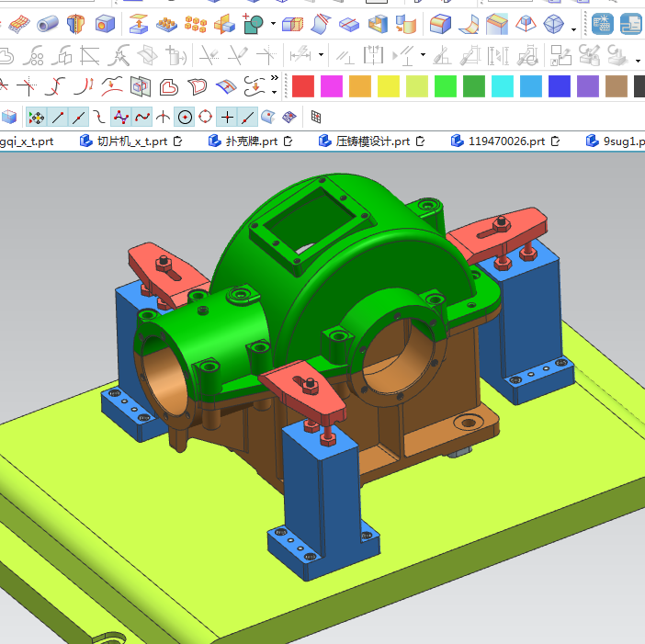Toggle Existing Point plus snap
The image size is (645, 644).
227,118
